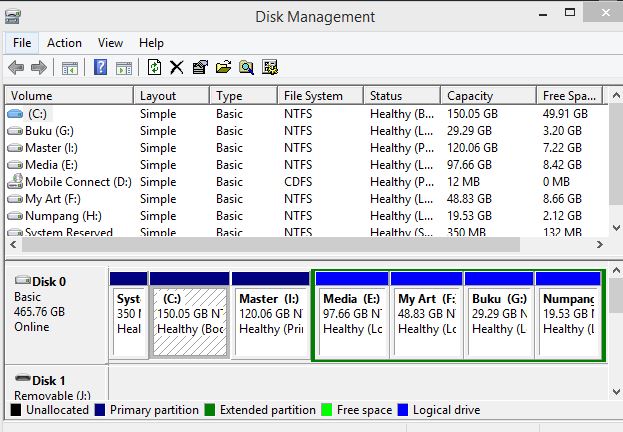Screen dimensions: 623x432
Task: Select the Mobile Connect (D:) disc icon
Action: point(15,181)
